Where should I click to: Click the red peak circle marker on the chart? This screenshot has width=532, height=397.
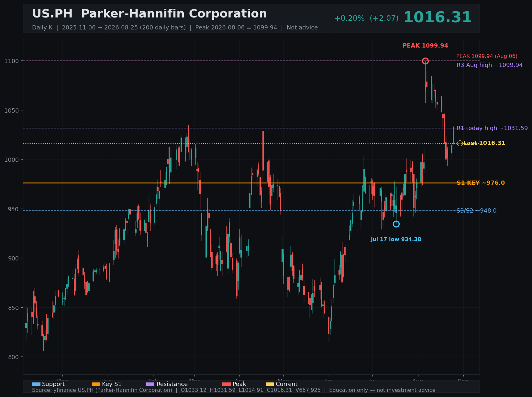425,61
